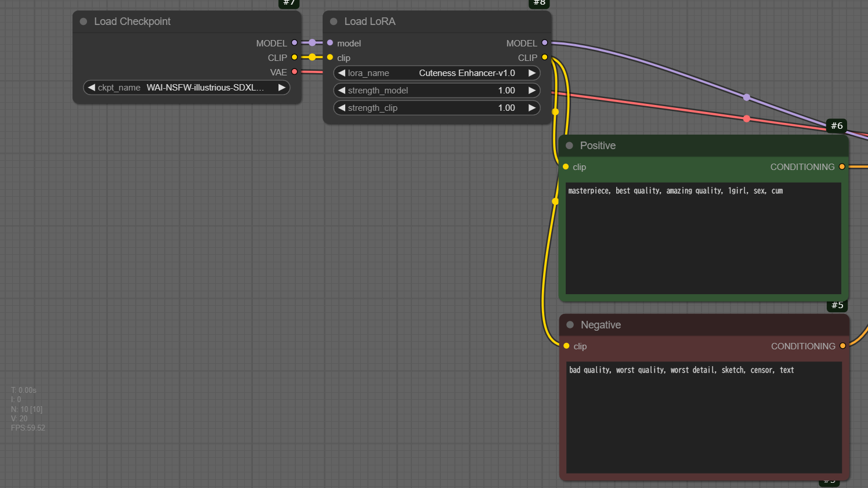Open the ckpt_name checkpoint selector
This screenshot has height=488, width=868.
(x=187, y=88)
